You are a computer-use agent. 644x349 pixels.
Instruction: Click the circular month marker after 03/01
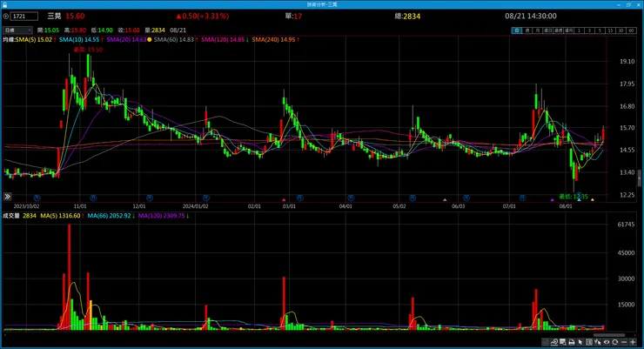click(x=300, y=198)
